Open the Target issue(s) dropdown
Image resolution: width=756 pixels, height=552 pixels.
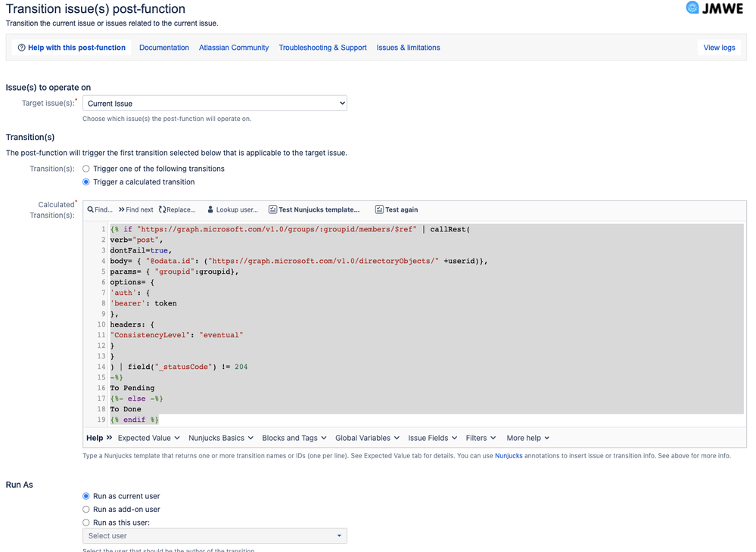pyautogui.click(x=215, y=103)
